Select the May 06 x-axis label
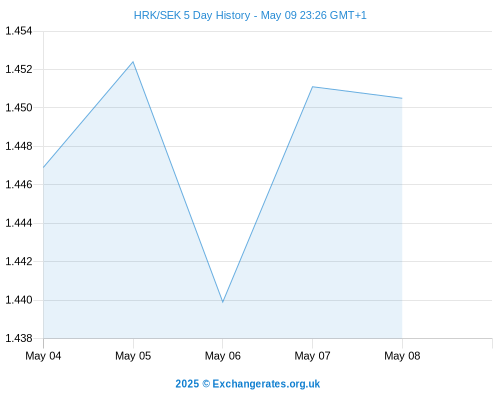This screenshot has width=495, height=400. (223, 356)
